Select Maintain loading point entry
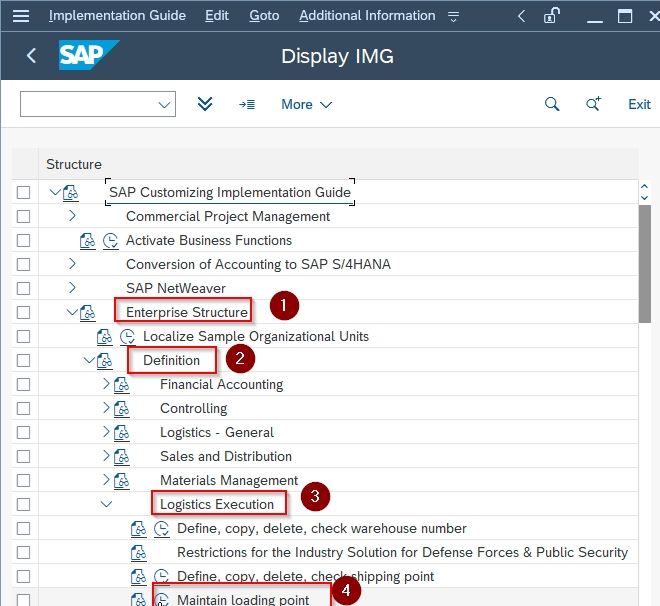The width and height of the screenshot is (660, 606). (243, 599)
